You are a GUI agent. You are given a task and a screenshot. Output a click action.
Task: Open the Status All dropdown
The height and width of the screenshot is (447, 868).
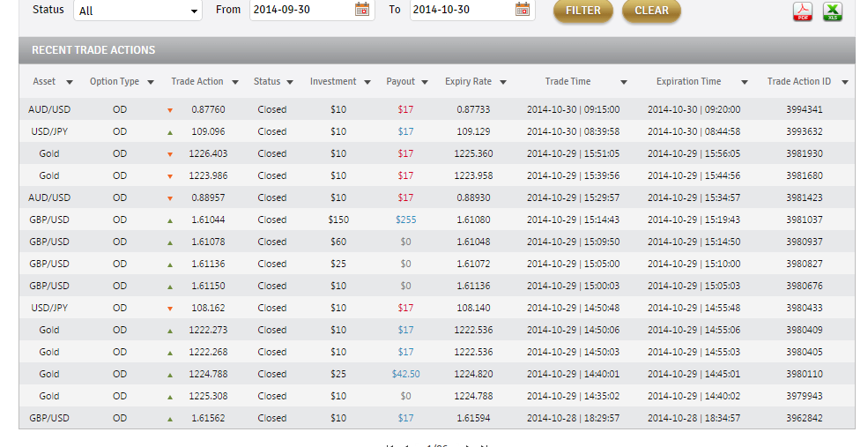pos(137,10)
